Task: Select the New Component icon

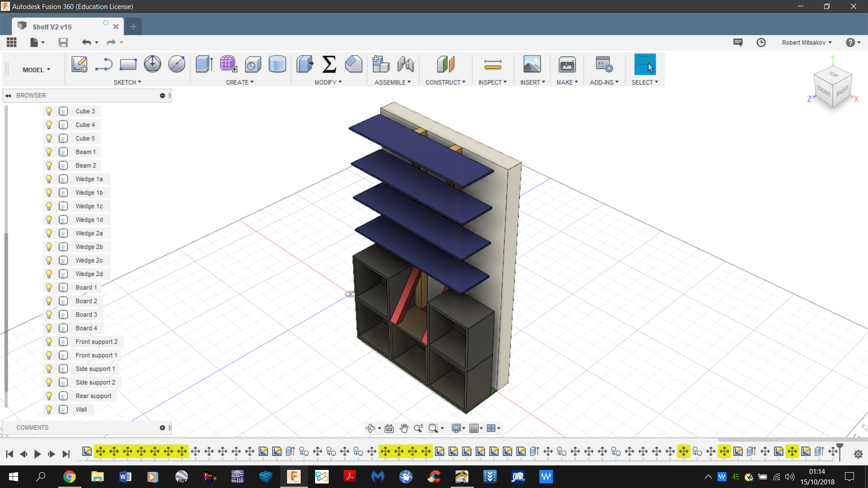Action: [381, 64]
